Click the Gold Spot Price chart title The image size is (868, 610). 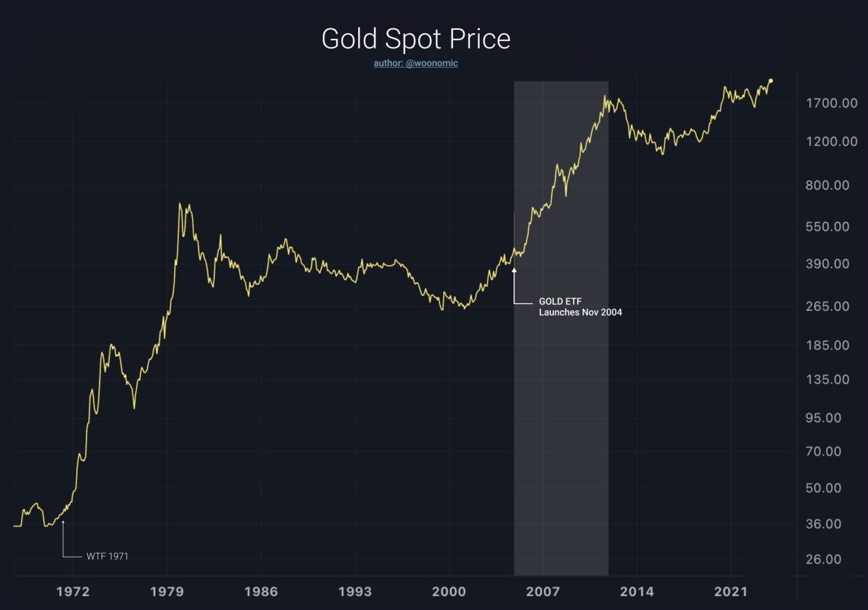(x=416, y=39)
